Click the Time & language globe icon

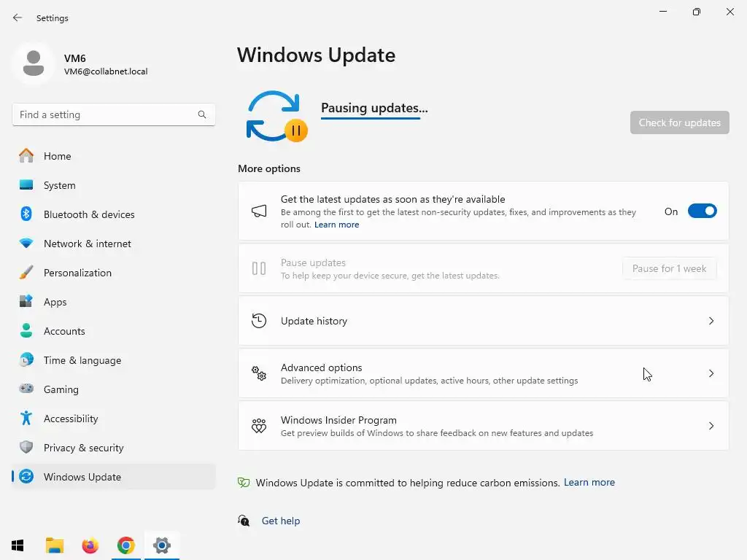pyautogui.click(x=26, y=359)
